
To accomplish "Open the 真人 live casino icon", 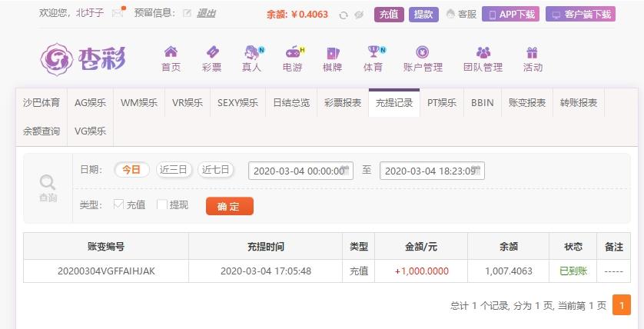I will point(254,52).
